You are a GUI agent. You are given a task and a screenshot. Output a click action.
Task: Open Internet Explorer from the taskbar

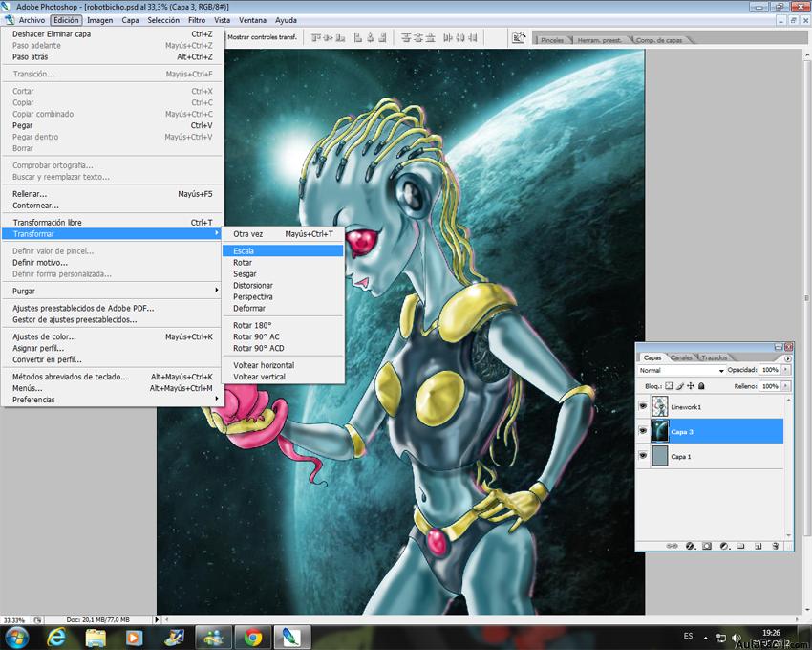pos(56,637)
